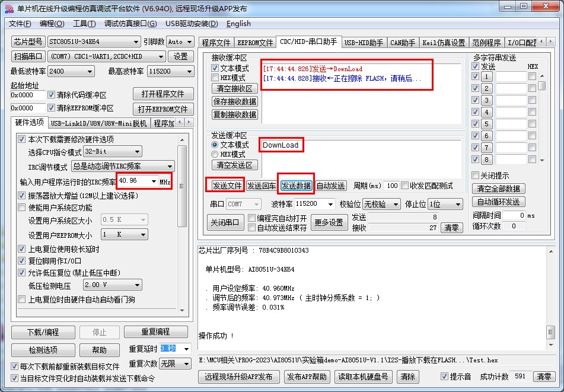Viewport: 564px width, 392px height.
Task: Enable receive buffer HEX模式 checkbox
Action: (x=215, y=78)
